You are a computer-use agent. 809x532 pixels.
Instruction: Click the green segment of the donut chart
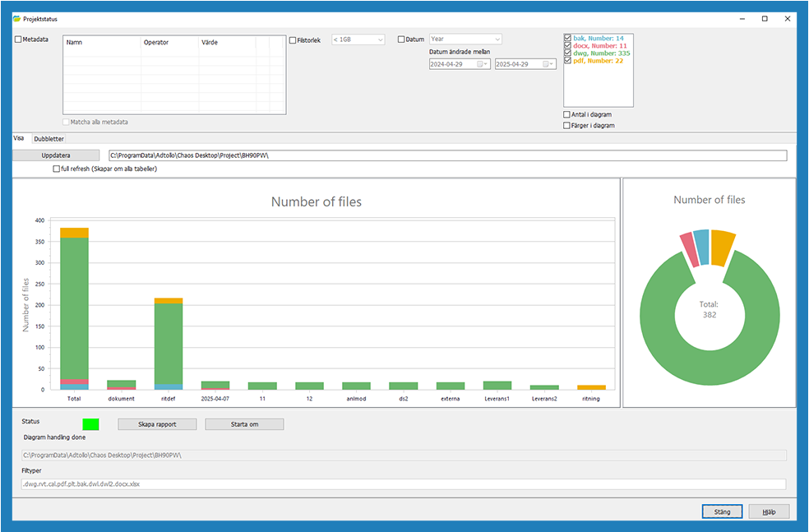coord(710,367)
